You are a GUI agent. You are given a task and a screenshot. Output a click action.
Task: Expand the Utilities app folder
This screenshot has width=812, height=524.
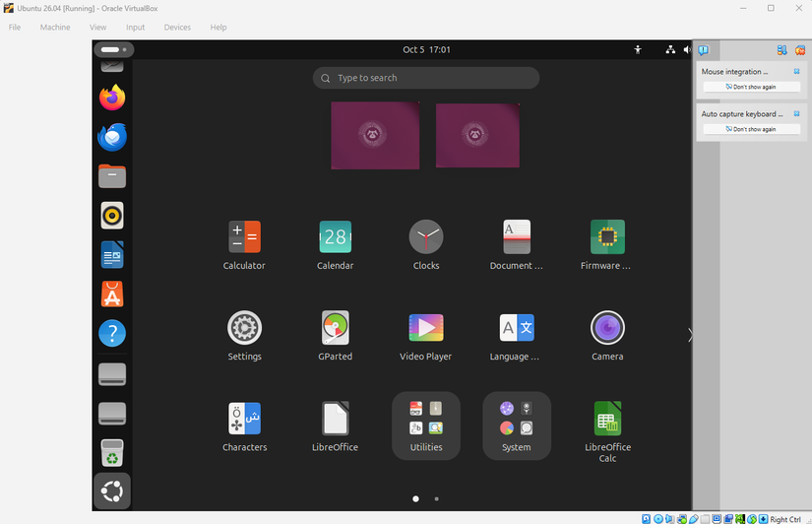(x=425, y=426)
